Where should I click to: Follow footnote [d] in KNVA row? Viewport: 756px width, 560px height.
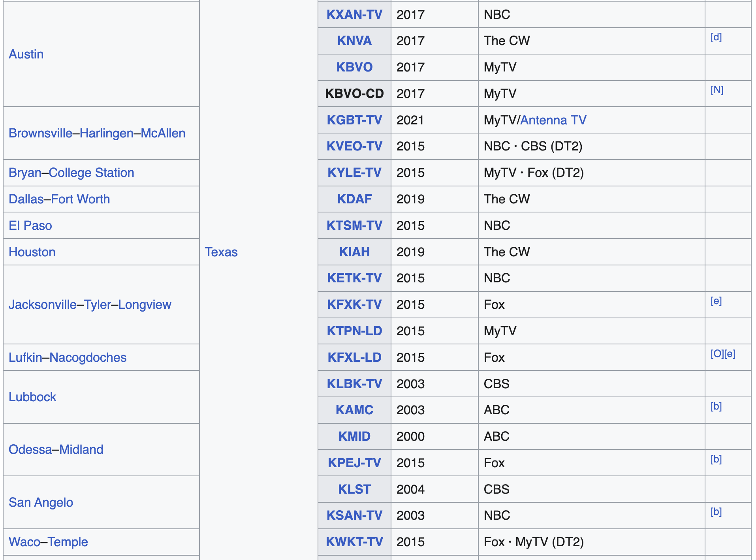coord(716,37)
